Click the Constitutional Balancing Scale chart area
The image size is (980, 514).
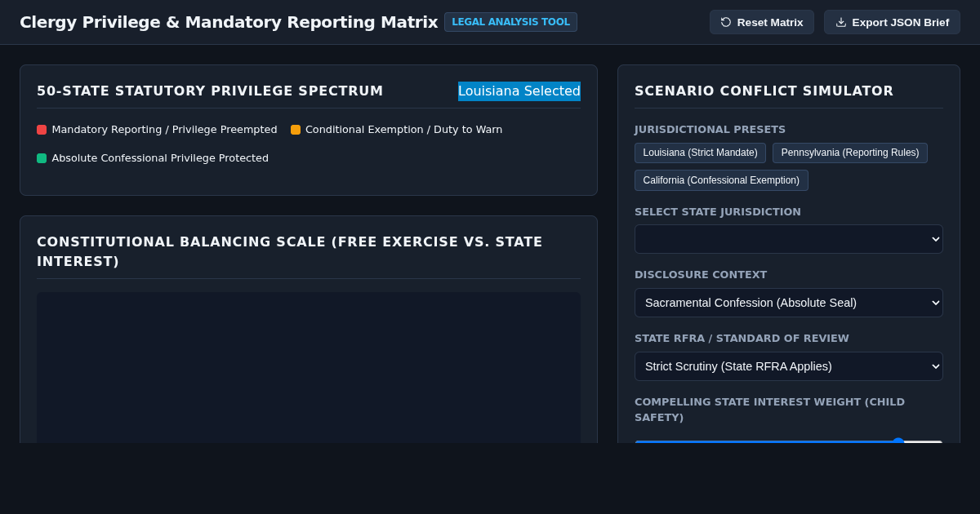[x=309, y=368]
